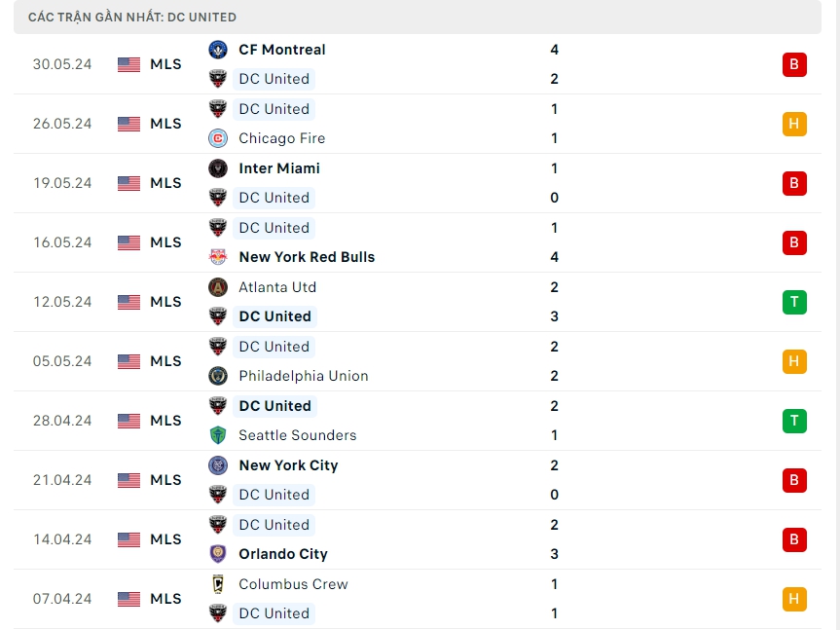
Task: Click the Philadelphia Union logo
Action: click(x=218, y=376)
